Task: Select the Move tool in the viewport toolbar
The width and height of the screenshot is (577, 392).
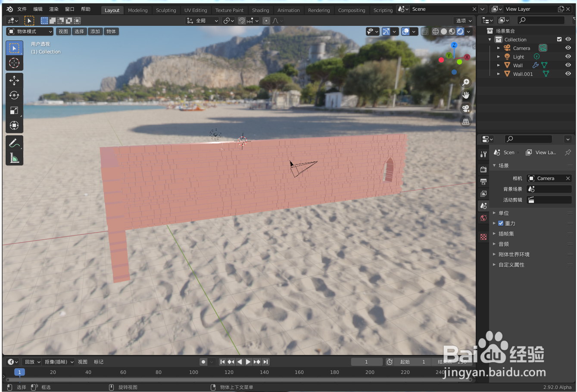Action: point(14,80)
